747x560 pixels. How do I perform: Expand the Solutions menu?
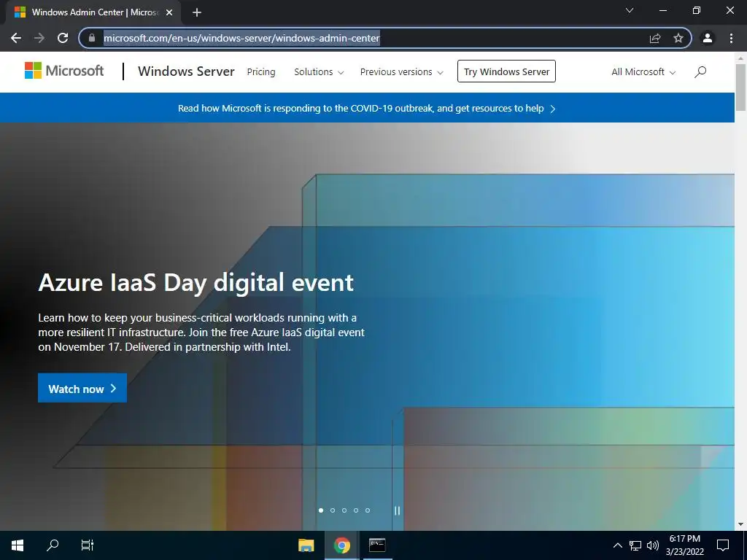[319, 72]
